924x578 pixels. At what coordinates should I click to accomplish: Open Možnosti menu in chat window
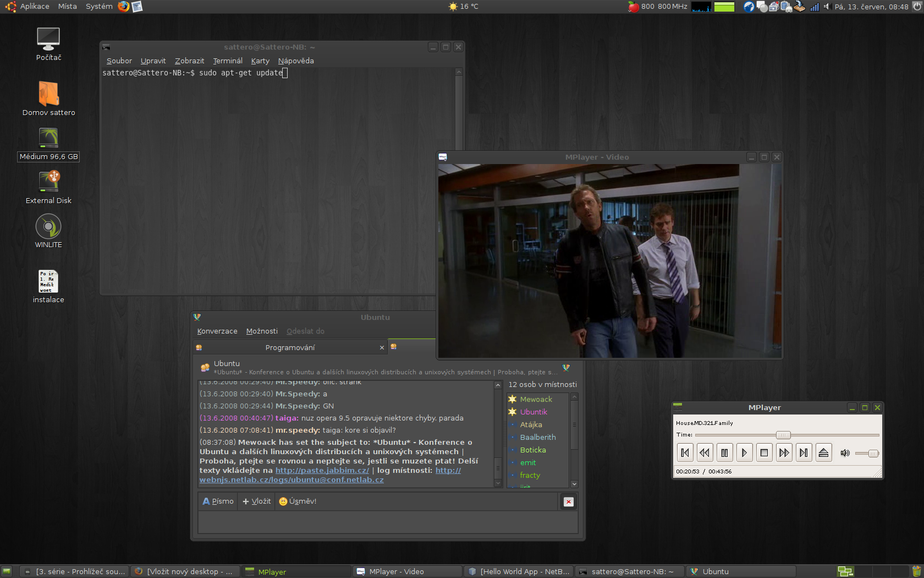point(262,331)
